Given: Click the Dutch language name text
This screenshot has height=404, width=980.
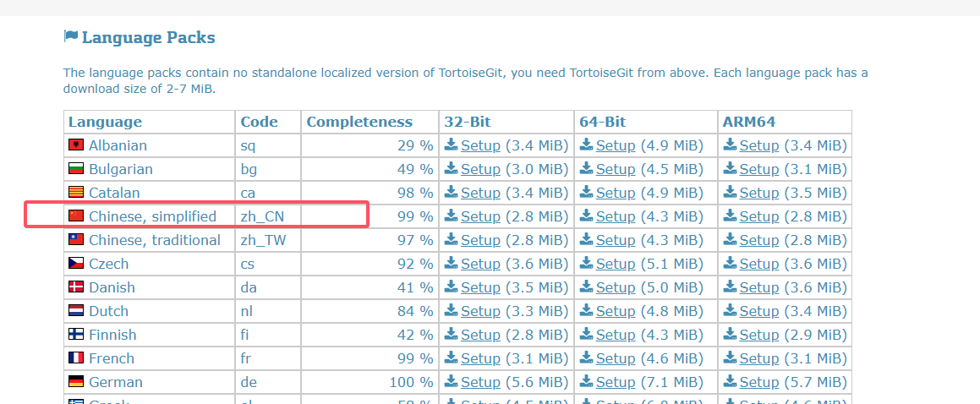Looking at the screenshot, I should (109, 311).
